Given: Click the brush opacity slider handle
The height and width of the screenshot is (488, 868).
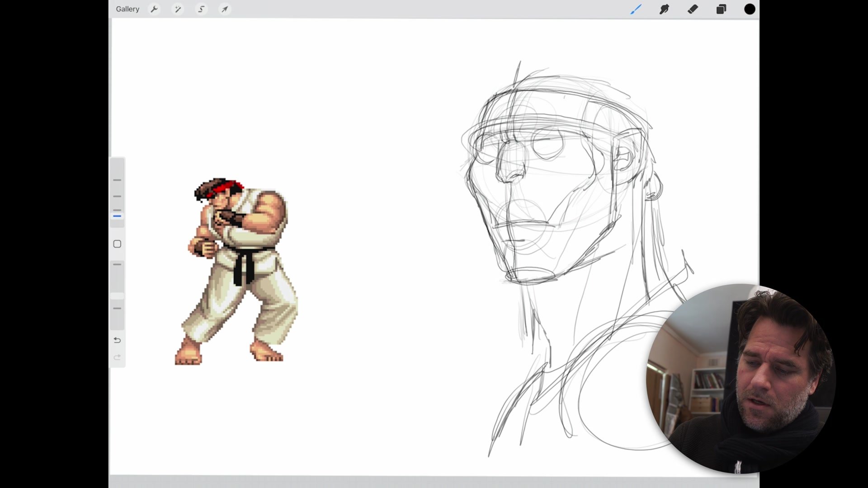Looking at the screenshot, I should point(117,296).
